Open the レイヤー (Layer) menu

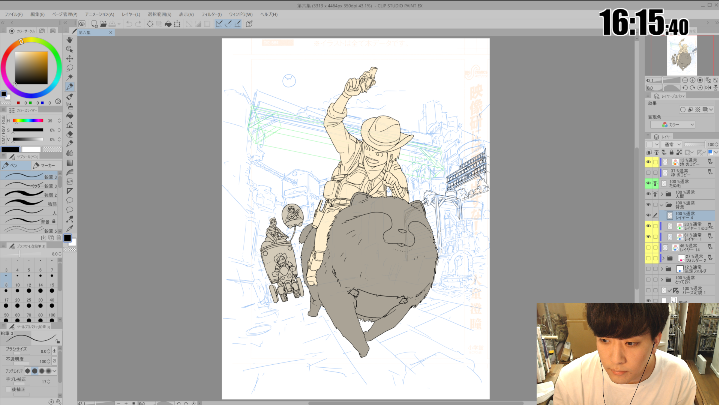pyautogui.click(x=131, y=14)
